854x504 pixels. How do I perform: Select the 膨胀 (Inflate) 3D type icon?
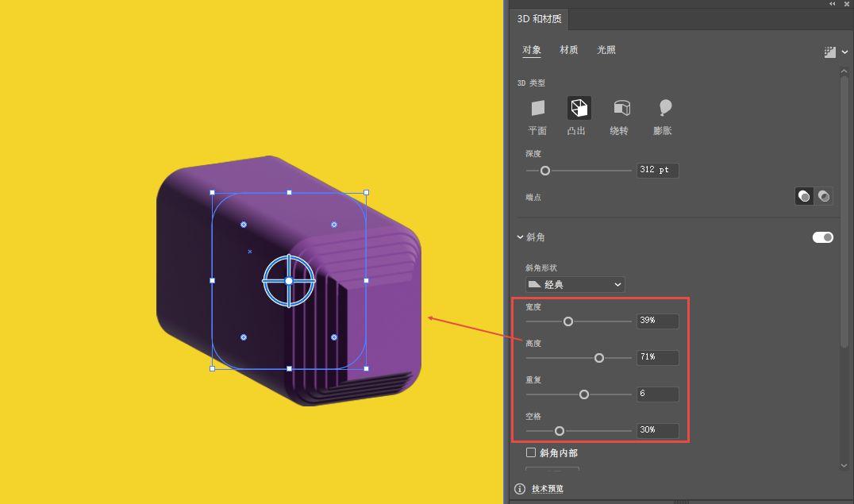pos(664,108)
